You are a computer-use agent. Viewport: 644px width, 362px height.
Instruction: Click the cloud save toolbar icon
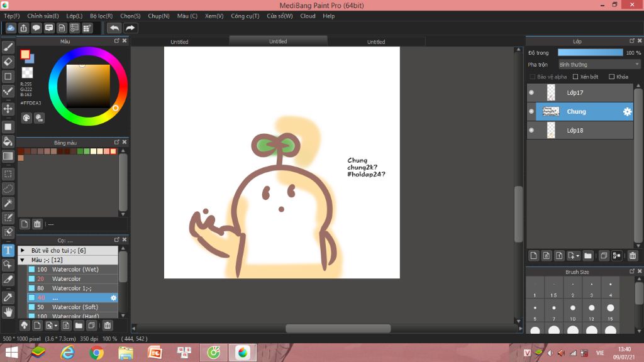click(x=11, y=28)
